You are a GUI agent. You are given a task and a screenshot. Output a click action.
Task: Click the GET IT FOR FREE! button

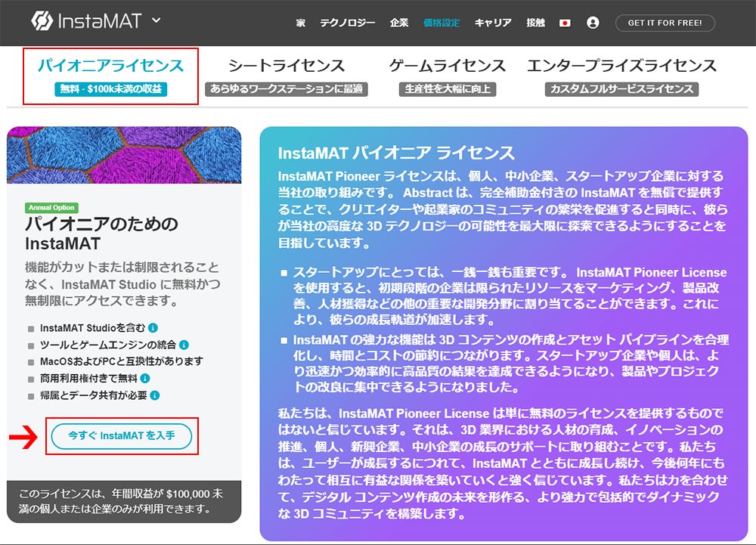click(665, 23)
